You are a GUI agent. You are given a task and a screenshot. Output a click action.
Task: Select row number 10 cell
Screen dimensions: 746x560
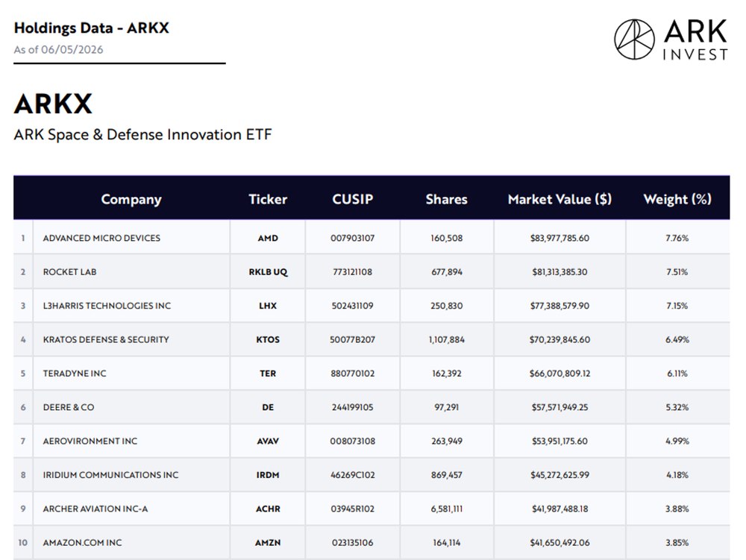coord(23,542)
